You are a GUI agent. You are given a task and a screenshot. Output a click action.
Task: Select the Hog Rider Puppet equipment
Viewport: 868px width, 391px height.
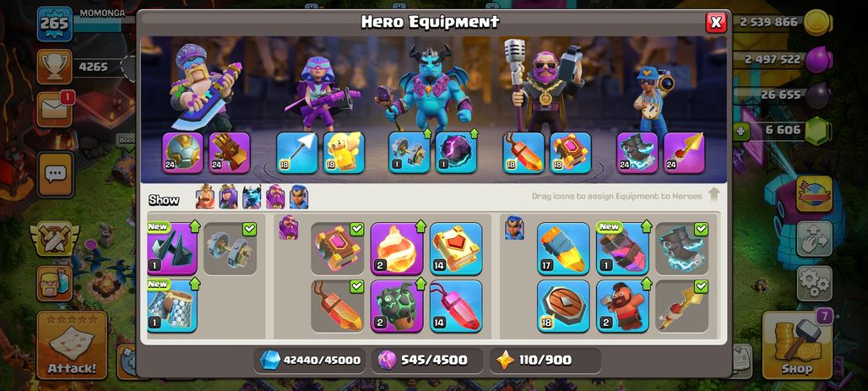pos(623,306)
